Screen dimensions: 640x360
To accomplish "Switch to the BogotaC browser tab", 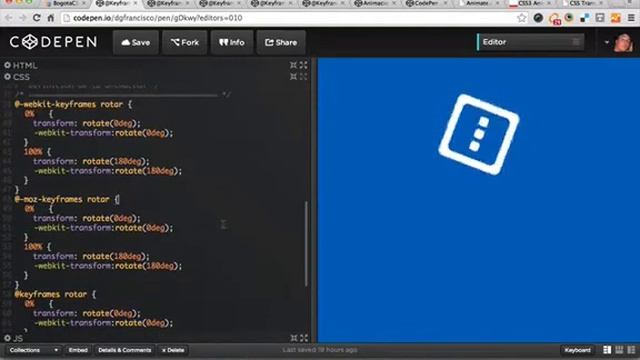I will pyautogui.click(x=65, y=4).
